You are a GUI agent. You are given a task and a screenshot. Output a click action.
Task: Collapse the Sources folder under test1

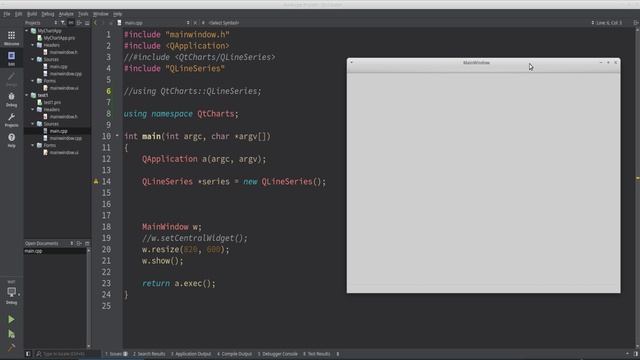[33, 124]
